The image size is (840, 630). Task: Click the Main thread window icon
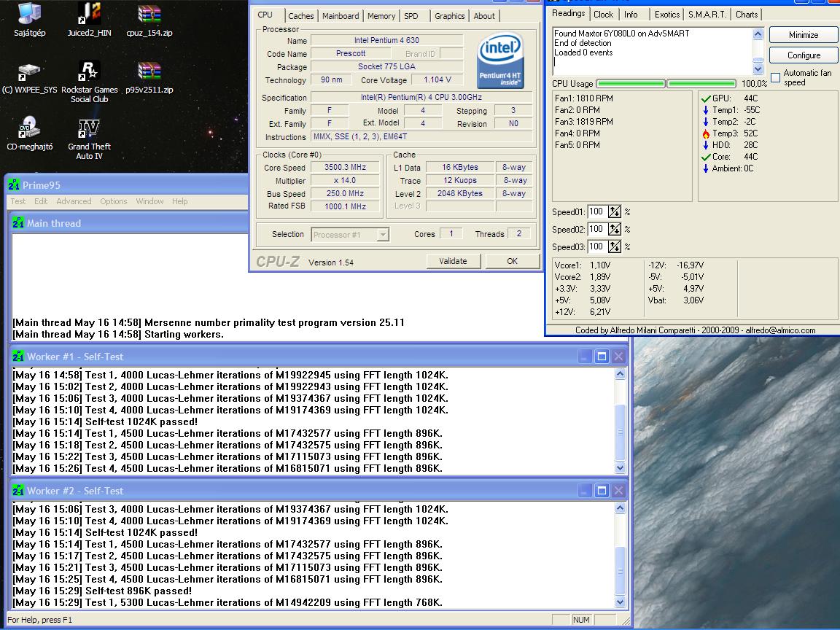[18, 223]
